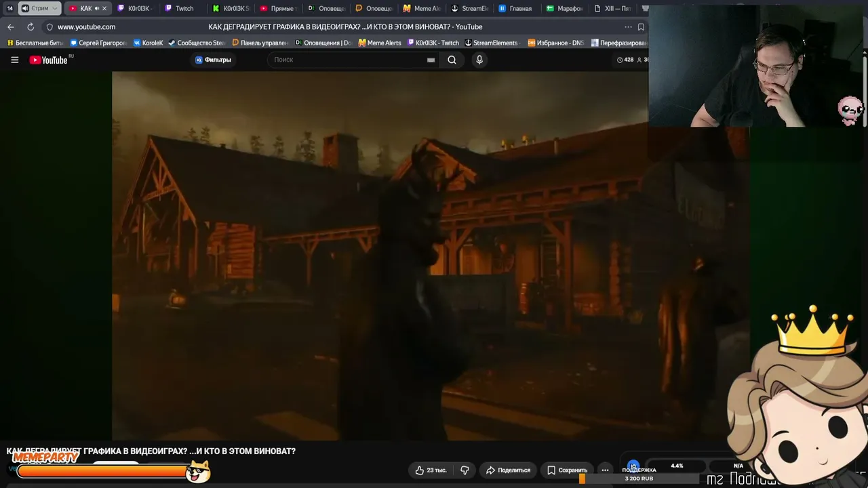The width and height of the screenshot is (868, 488).
Task: Open the Фильтры button
Action: (214, 60)
